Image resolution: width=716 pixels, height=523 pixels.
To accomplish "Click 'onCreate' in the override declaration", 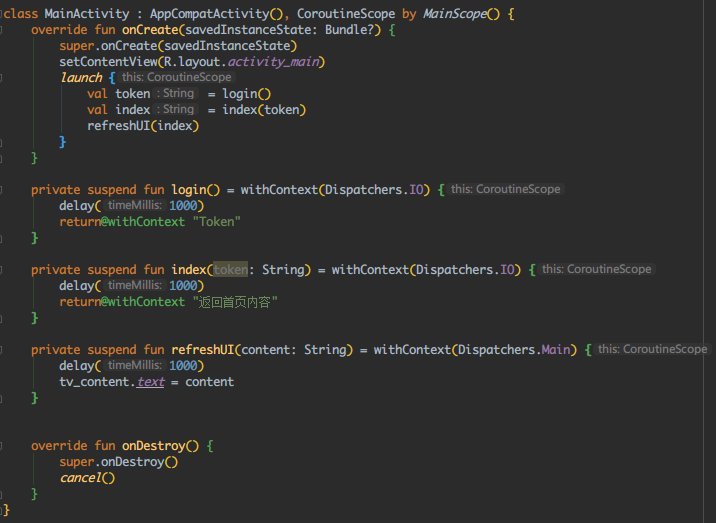I will [150, 30].
